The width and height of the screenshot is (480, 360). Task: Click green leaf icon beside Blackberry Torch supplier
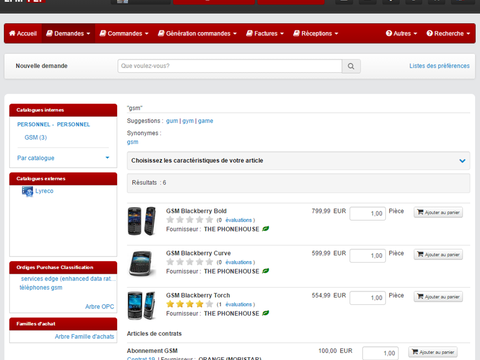(x=265, y=313)
